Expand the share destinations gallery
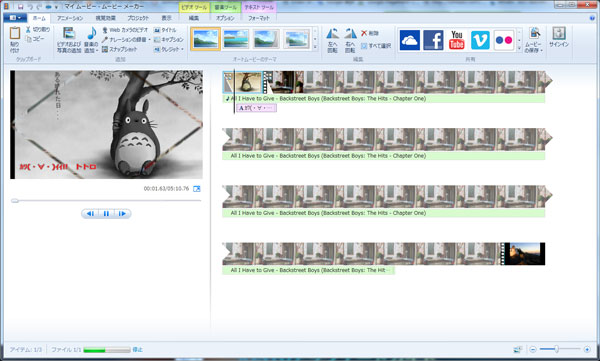 coord(519,48)
